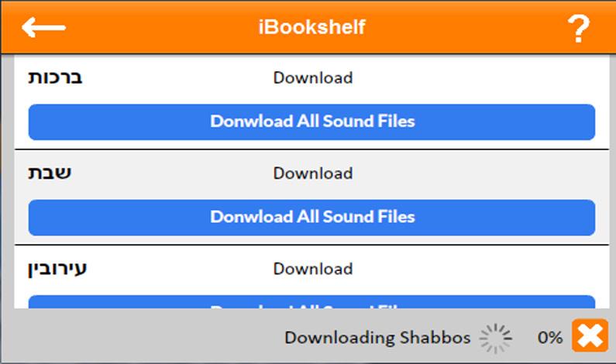Download all sound files for שבת
616x364 pixels.
tap(311, 217)
